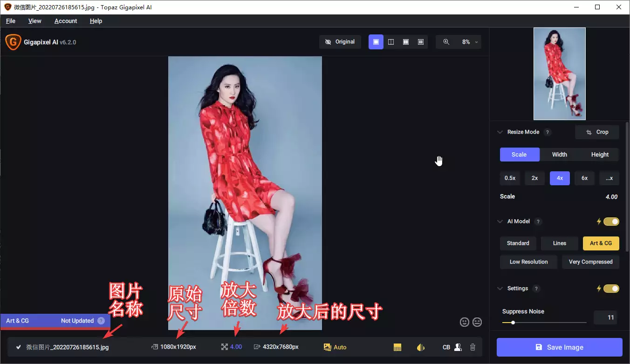Image resolution: width=630 pixels, height=364 pixels.
Task: Open the 8% zoom level dropdown
Action: pyautogui.click(x=470, y=42)
